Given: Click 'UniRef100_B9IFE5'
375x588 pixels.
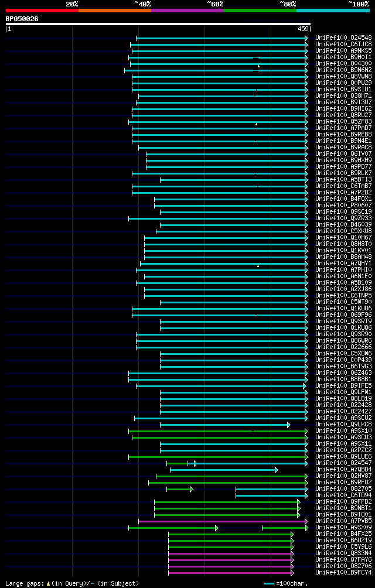Looking at the screenshot, I should [x=343, y=386].
